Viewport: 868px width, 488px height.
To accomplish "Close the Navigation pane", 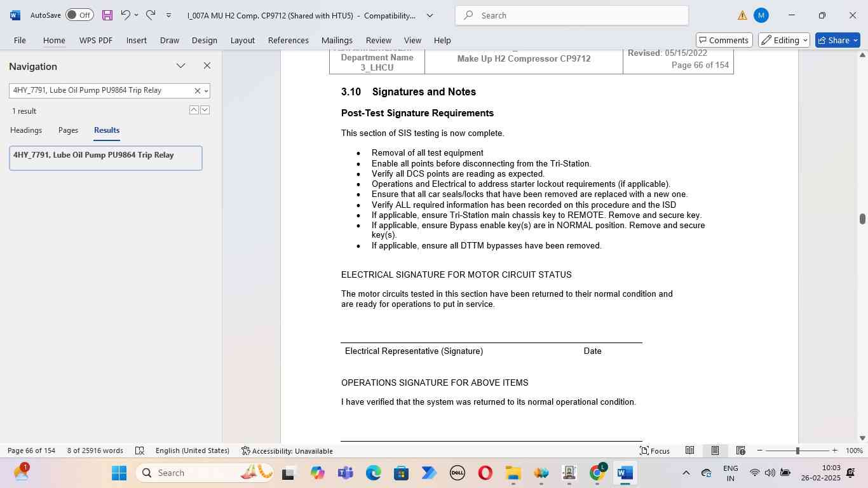I will coord(207,66).
